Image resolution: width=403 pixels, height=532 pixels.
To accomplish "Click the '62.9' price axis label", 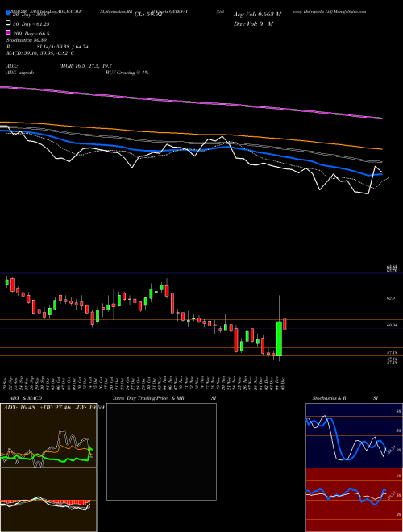I will pos(390,298).
